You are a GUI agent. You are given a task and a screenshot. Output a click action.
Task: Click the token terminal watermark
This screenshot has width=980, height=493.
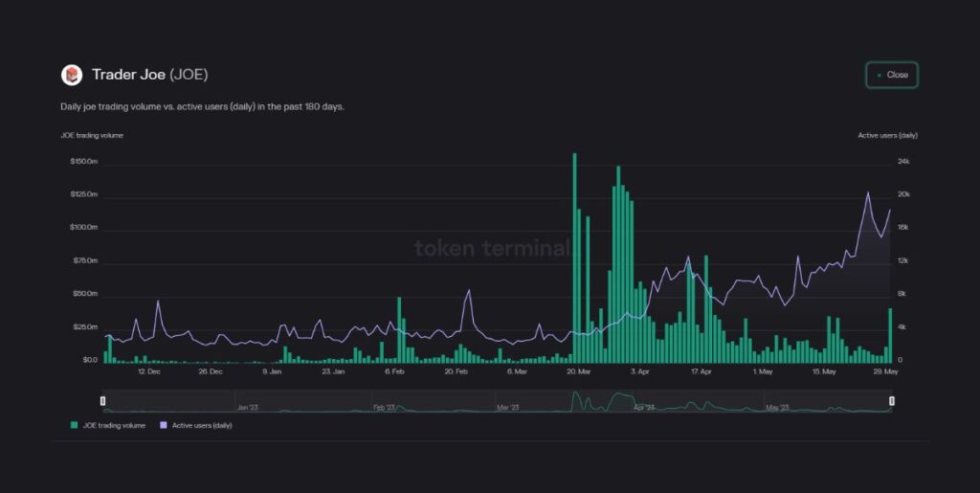(x=491, y=249)
